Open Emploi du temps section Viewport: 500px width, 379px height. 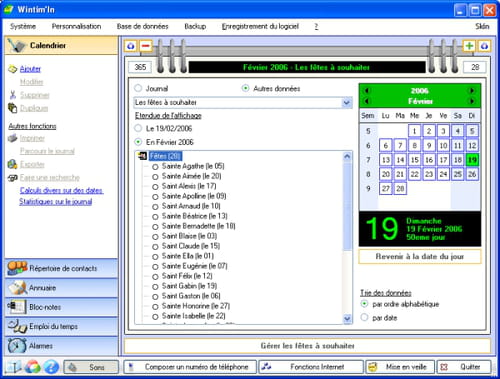[62, 326]
